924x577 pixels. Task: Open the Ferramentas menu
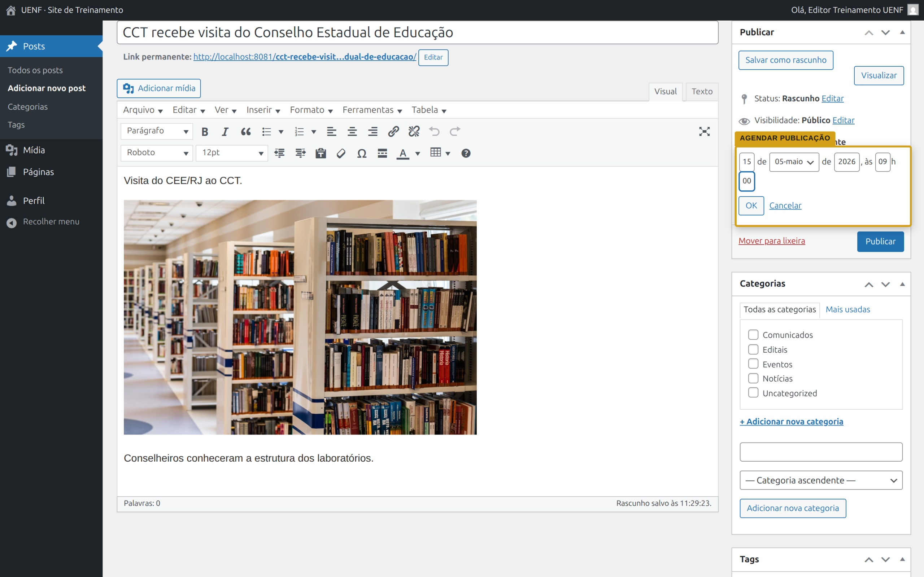point(372,110)
